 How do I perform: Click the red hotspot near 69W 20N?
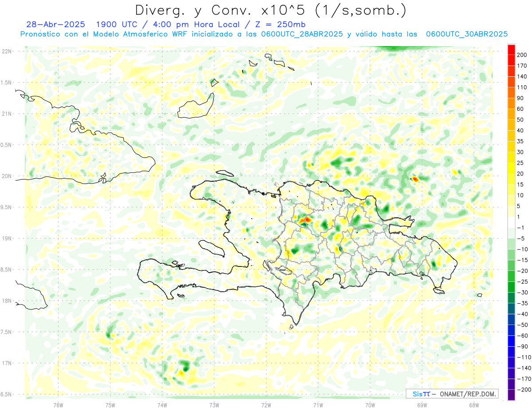coord(415,179)
